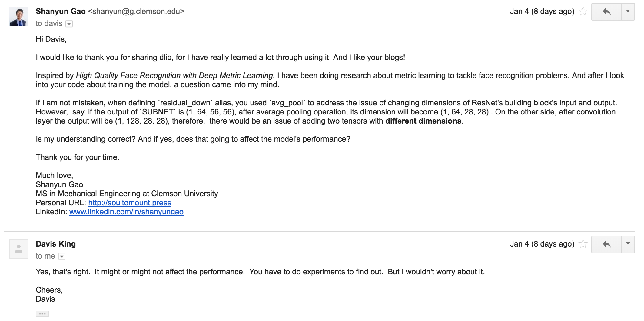Click Shanyun Gao's profile photo

19,17
